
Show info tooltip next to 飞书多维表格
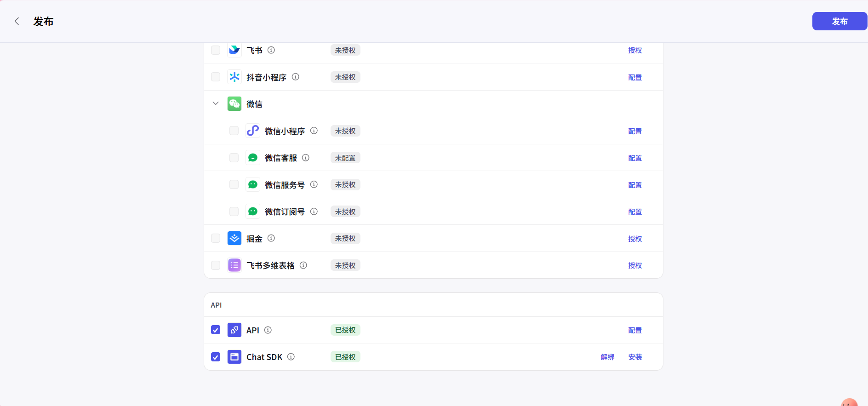click(303, 265)
